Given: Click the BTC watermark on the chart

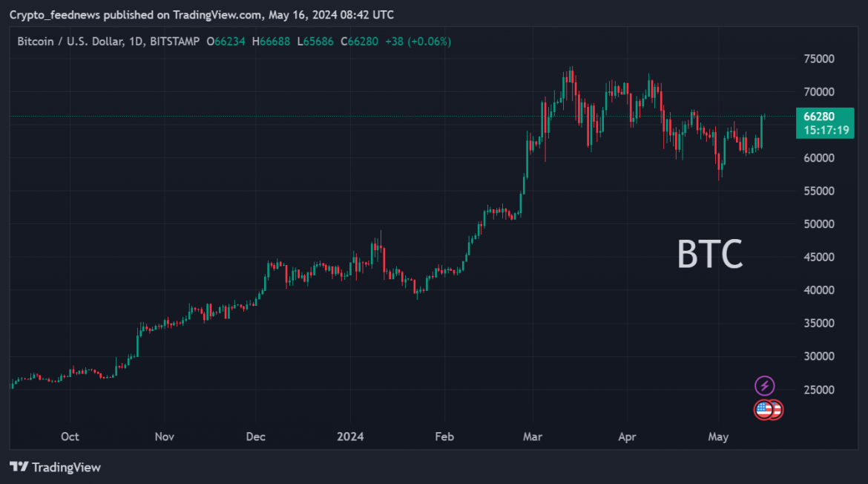Looking at the screenshot, I should pyautogui.click(x=710, y=254).
